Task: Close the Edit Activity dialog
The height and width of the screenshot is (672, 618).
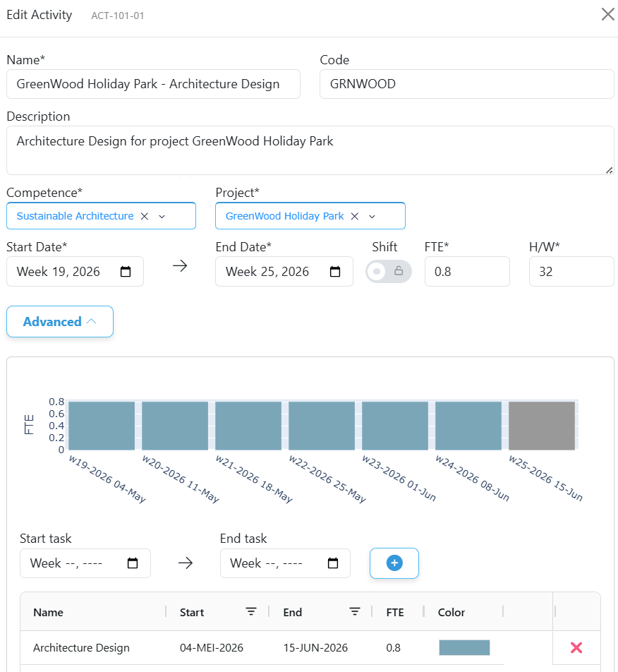Action: point(607,14)
